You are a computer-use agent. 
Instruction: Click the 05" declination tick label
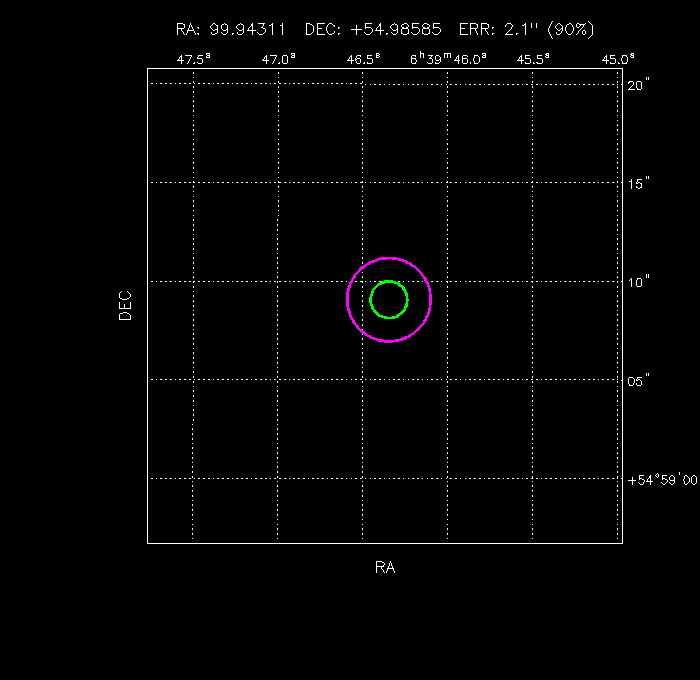point(638,381)
